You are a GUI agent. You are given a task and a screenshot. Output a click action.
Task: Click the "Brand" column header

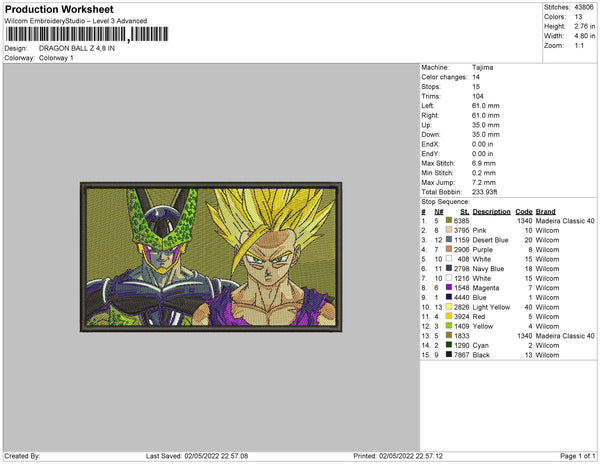tap(545, 212)
